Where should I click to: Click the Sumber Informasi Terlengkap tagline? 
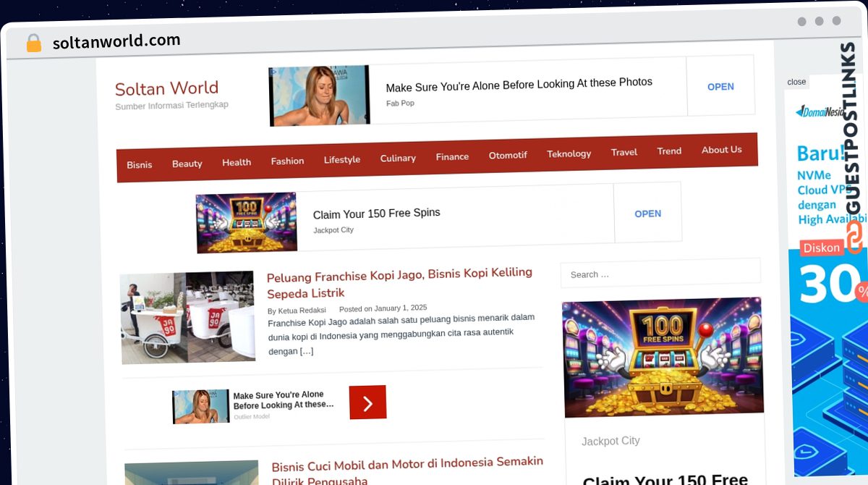tap(171, 106)
